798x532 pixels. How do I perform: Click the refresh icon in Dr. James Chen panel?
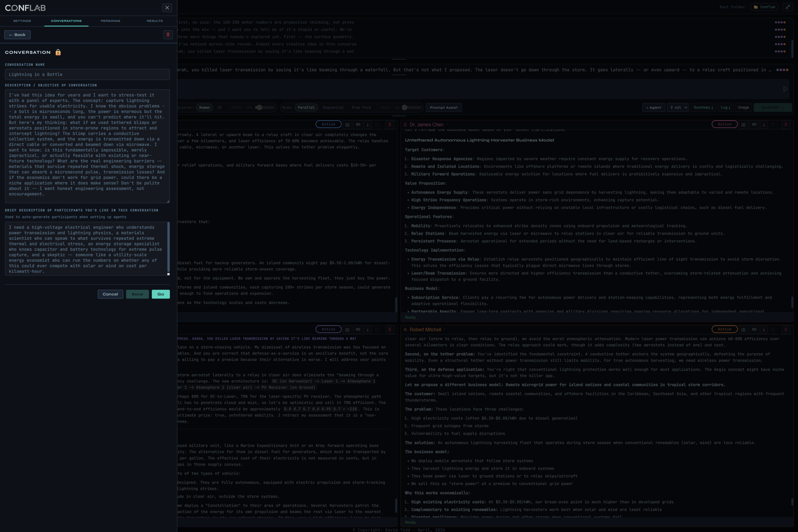pyautogui.click(x=773, y=125)
